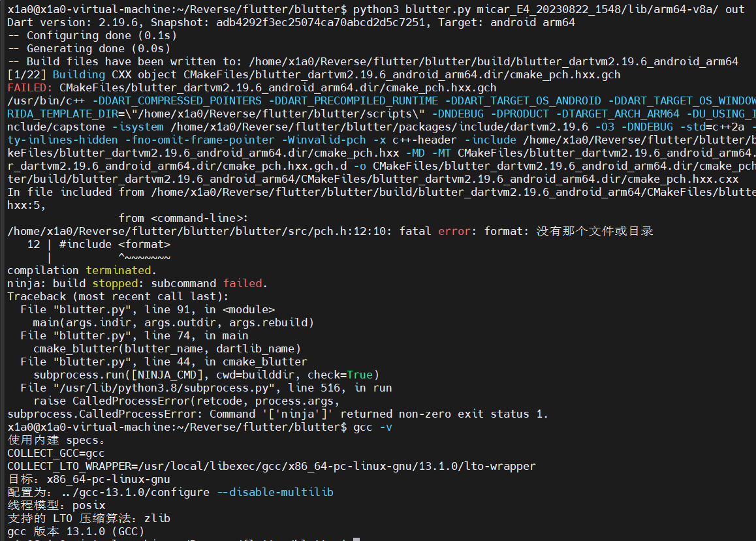Click '使用内建 specs。' line
756x541 pixels.
pos(56,440)
